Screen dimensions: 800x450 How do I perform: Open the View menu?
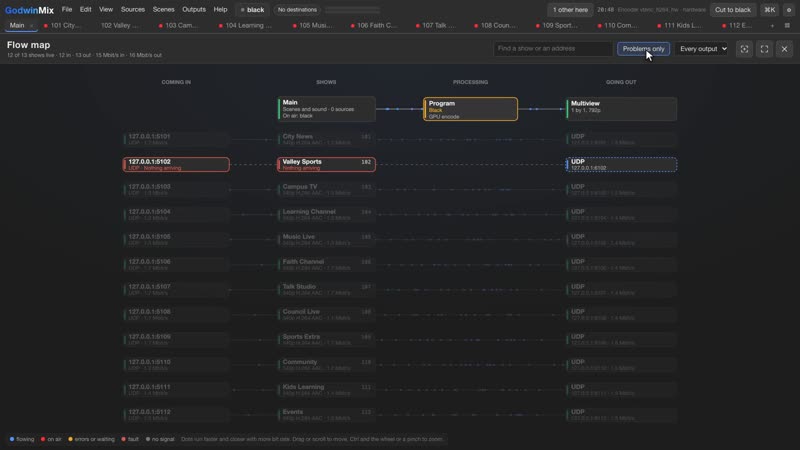(106, 10)
